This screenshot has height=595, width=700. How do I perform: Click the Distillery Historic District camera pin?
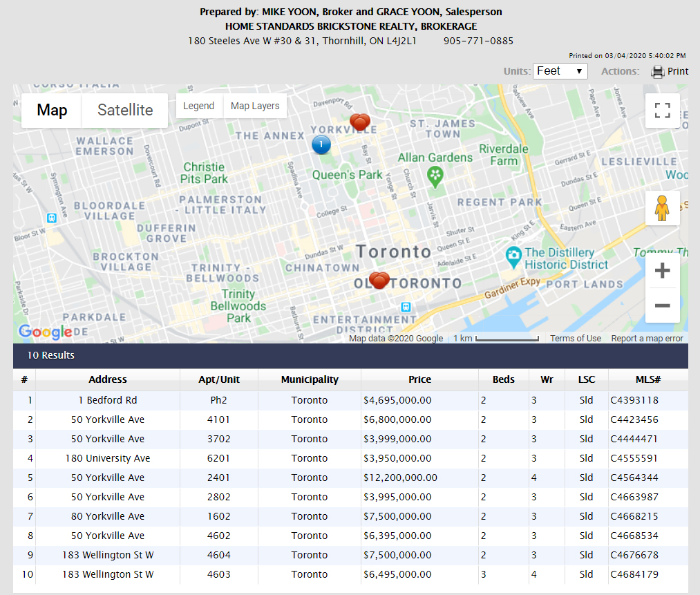[x=513, y=257]
